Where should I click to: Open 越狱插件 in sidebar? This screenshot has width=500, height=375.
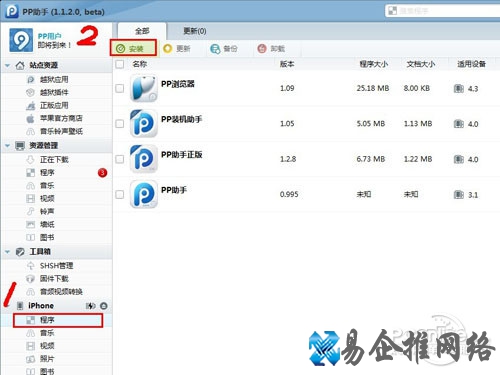pyautogui.click(x=54, y=92)
